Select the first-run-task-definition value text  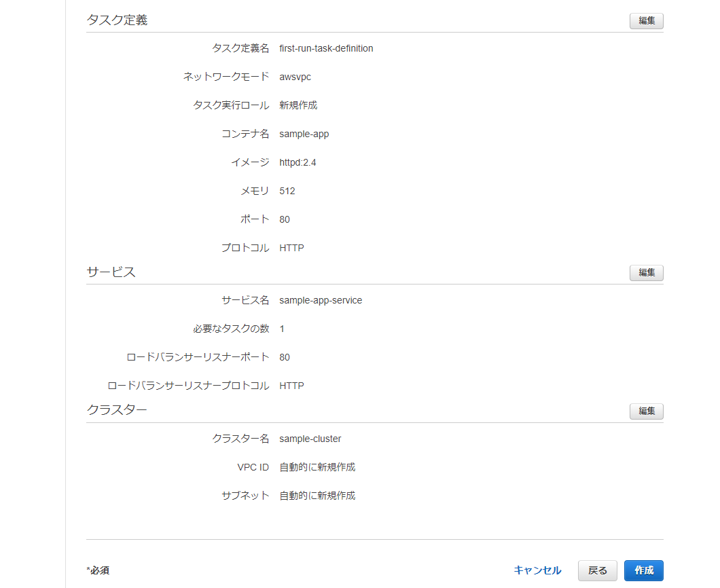326,48
